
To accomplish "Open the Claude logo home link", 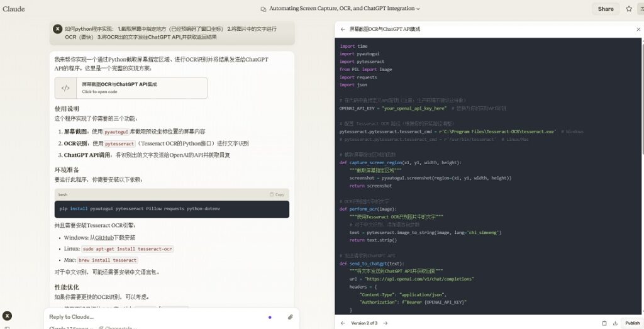I will [x=14, y=9].
